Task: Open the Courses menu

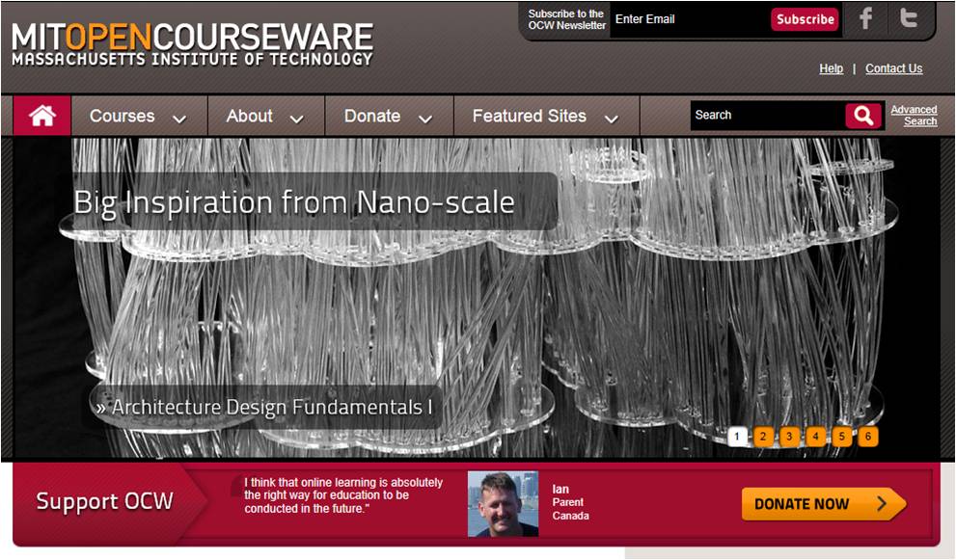Action: tap(139, 116)
